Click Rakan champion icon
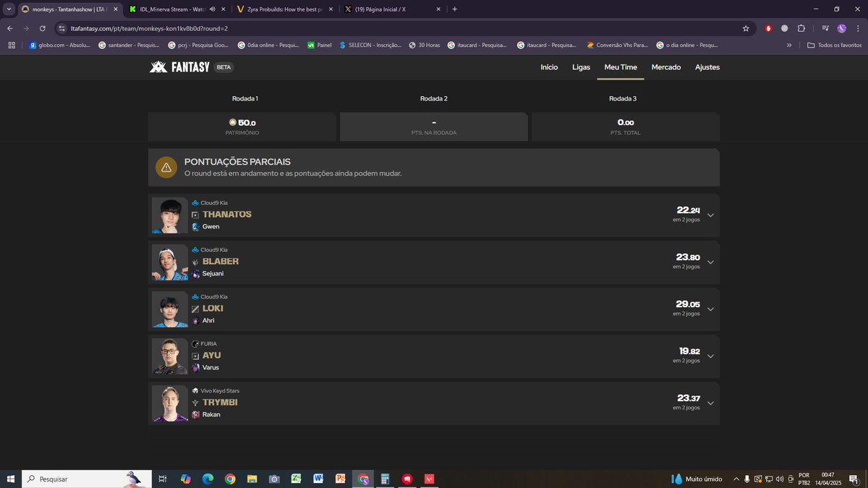 pyautogui.click(x=195, y=414)
